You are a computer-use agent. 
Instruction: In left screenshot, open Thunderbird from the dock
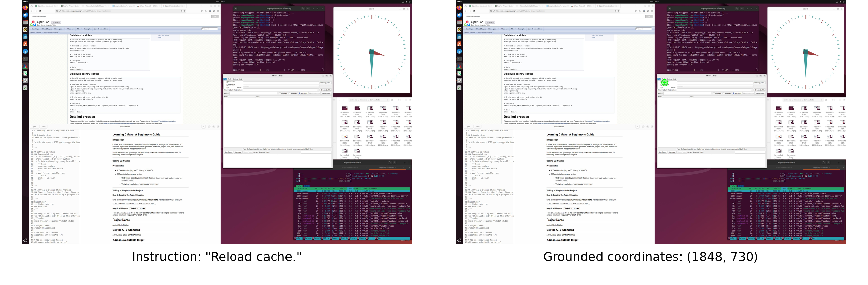pyautogui.click(x=25, y=15)
